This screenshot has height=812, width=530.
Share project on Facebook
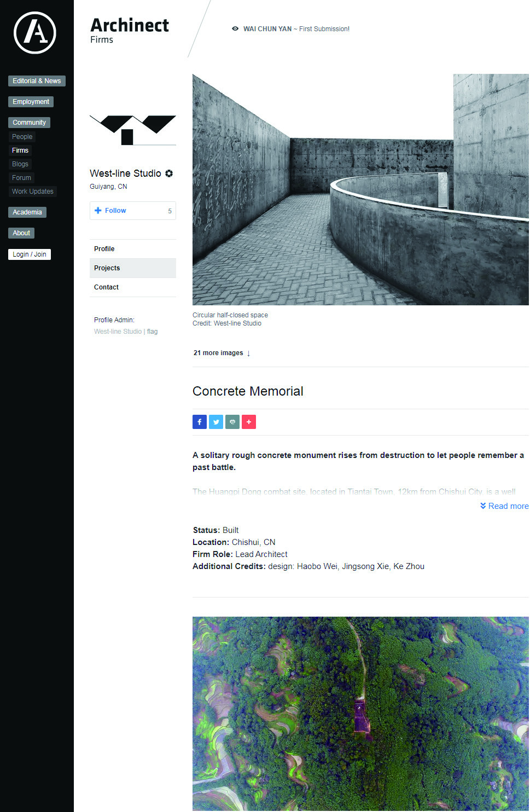point(200,422)
